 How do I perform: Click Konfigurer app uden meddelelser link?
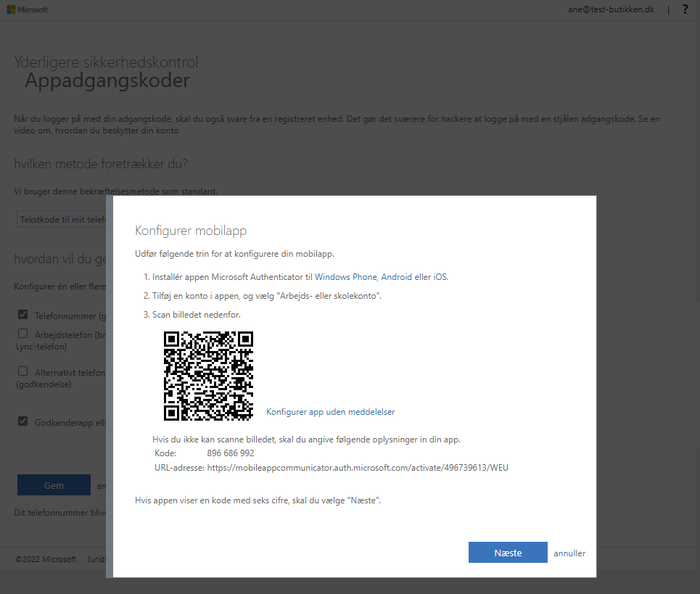point(330,412)
